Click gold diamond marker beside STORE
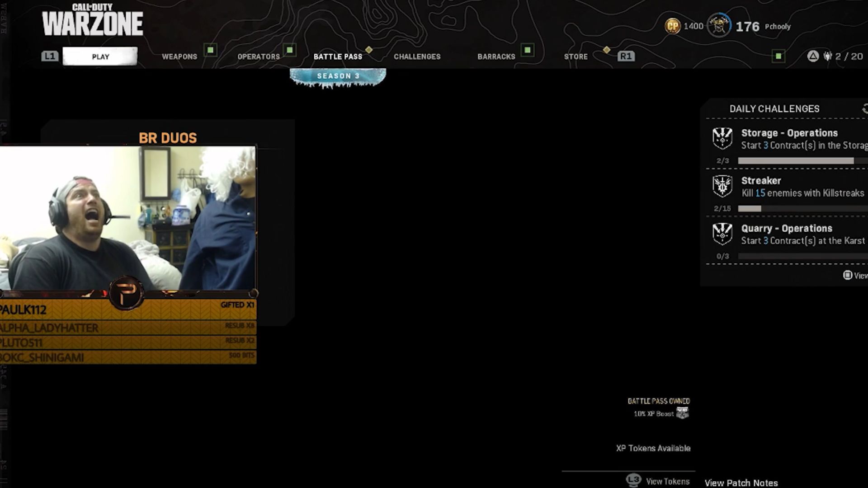The height and width of the screenshot is (488, 868). point(607,50)
